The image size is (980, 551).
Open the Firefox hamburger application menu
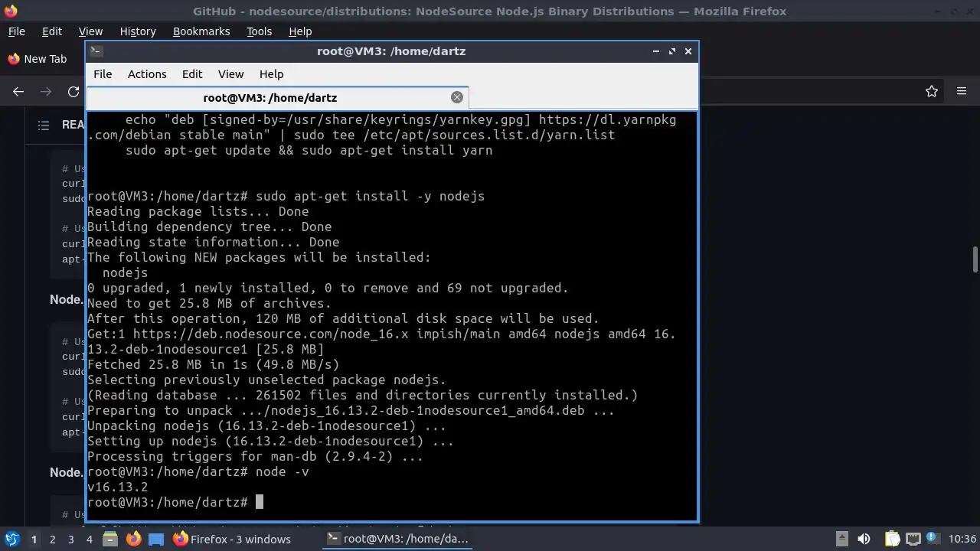click(962, 91)
